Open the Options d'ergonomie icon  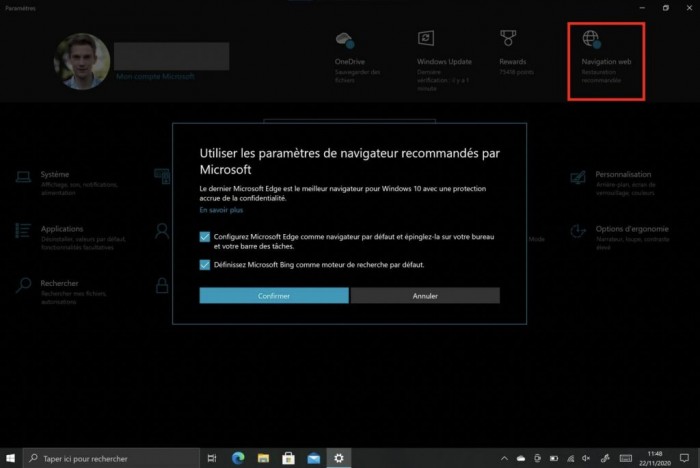578,231
